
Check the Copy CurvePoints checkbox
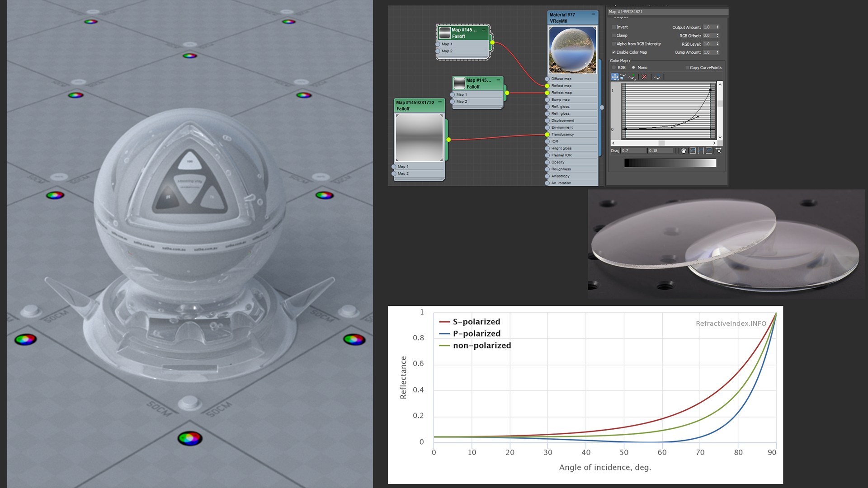[x=687, y=68]
